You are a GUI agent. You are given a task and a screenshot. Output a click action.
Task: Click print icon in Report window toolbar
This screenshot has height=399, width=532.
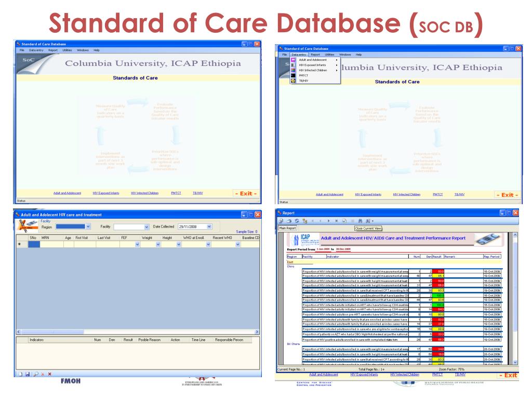(x=289, y=221)
